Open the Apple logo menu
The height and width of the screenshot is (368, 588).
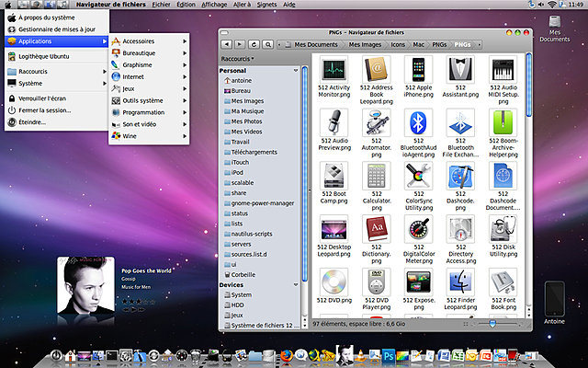pyautogui.click(x=8, y=5)
